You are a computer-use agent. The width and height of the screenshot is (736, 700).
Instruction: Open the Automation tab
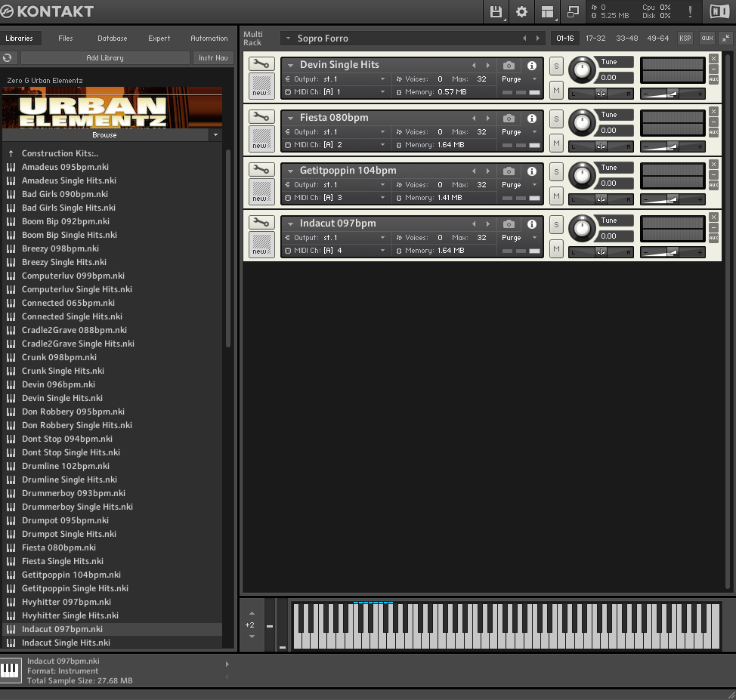209,39
